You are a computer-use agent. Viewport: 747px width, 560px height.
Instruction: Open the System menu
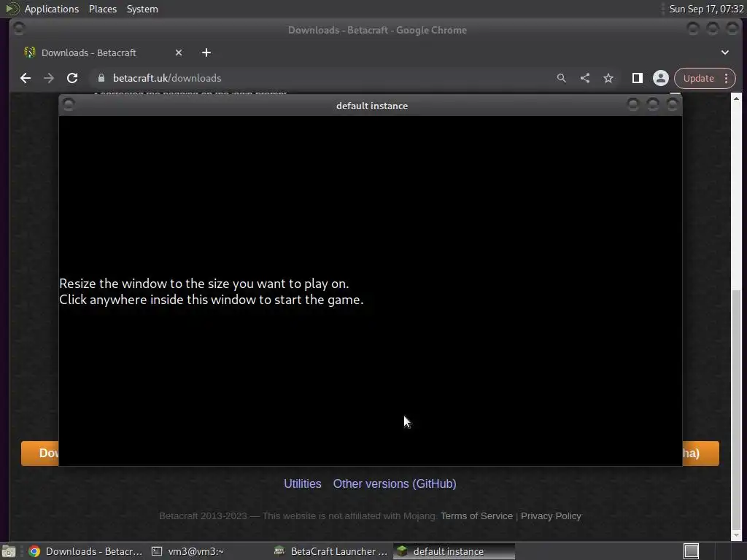pyautogui.click(x=142, y=9)
